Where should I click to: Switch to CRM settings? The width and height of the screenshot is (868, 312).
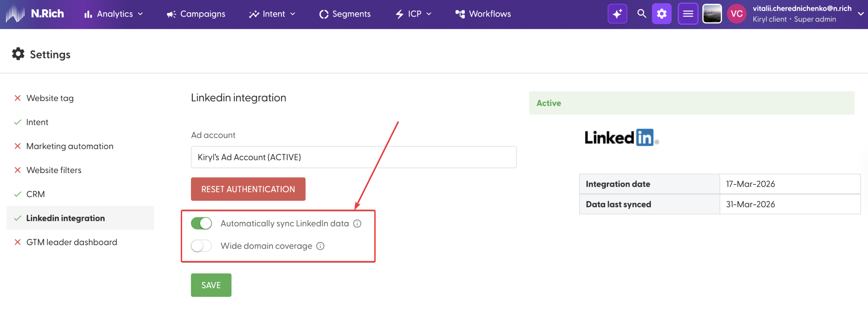[35, 194]
